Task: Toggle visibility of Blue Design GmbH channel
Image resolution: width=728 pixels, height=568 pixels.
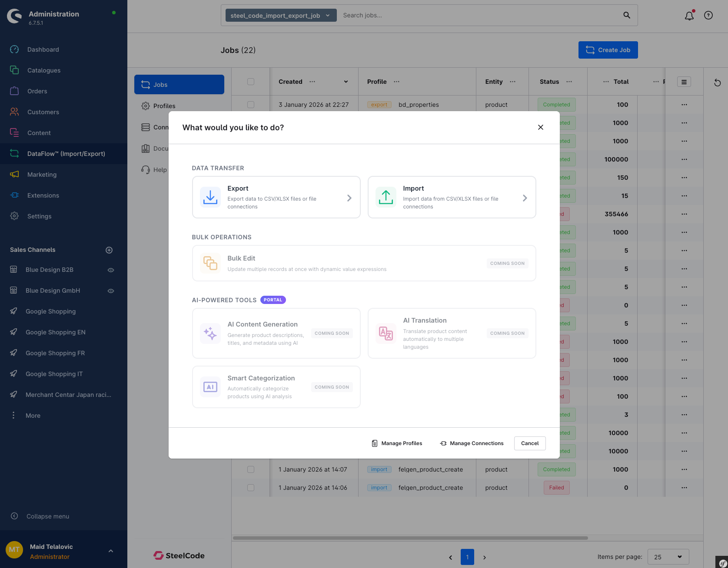Action: click(111, 291)
